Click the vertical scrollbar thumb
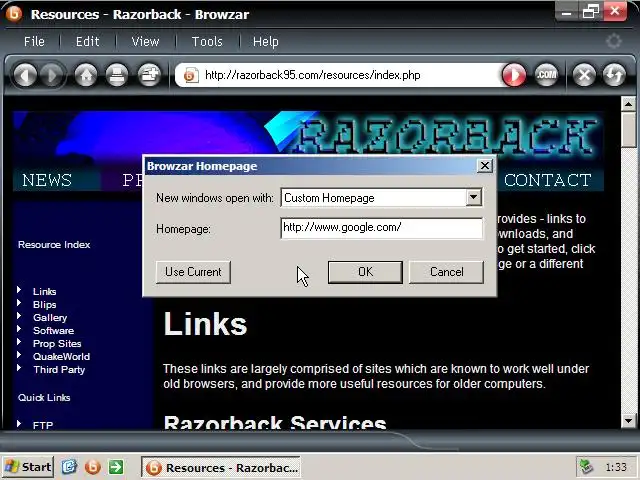The image size is (640, 480). [629, 129]
